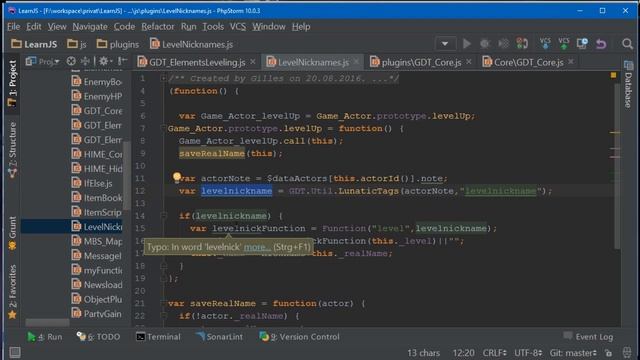640x360 pixels.
Task: Click js breadcrumb folder
Action: 77,44
